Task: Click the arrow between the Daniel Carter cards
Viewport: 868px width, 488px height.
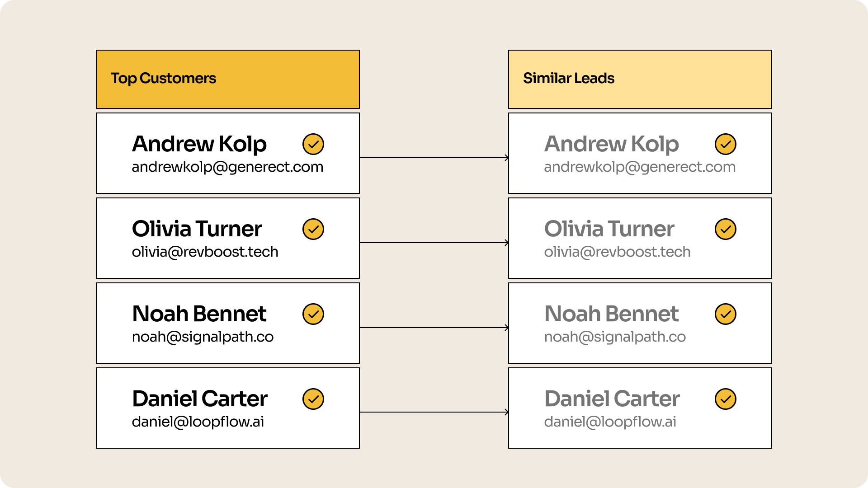Action: click(x=434, y=412)
